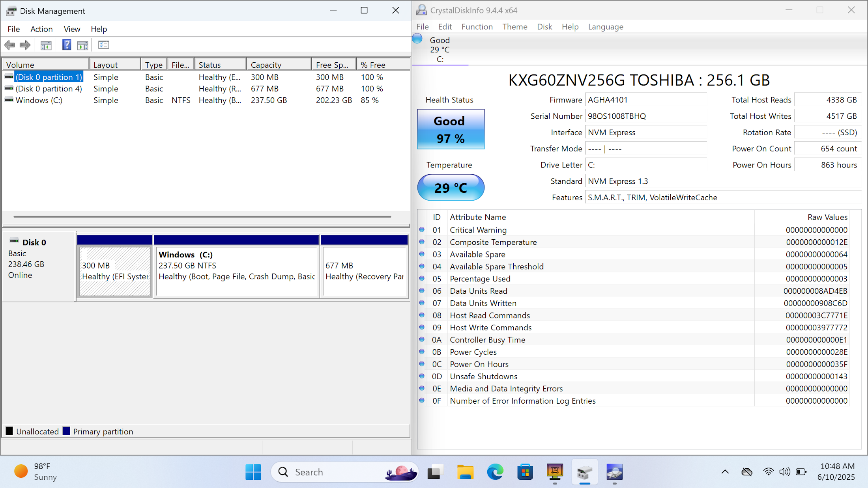Open the Action menu in Disk Management

click(41, 29)
